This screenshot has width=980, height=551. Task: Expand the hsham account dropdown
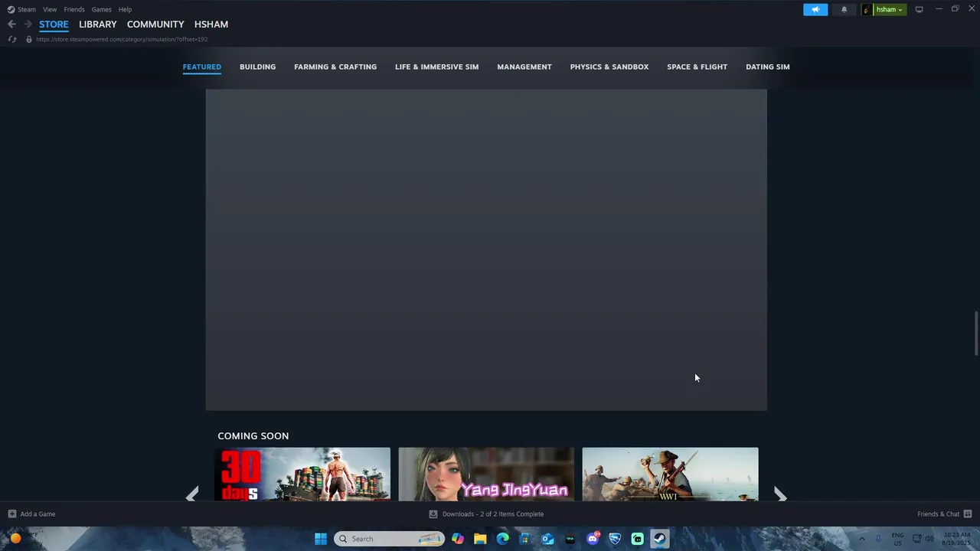click(x=890, y=9)
